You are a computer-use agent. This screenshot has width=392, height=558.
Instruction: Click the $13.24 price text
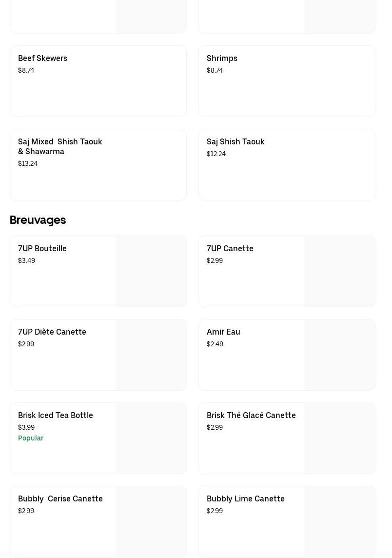tap(28, 163)
